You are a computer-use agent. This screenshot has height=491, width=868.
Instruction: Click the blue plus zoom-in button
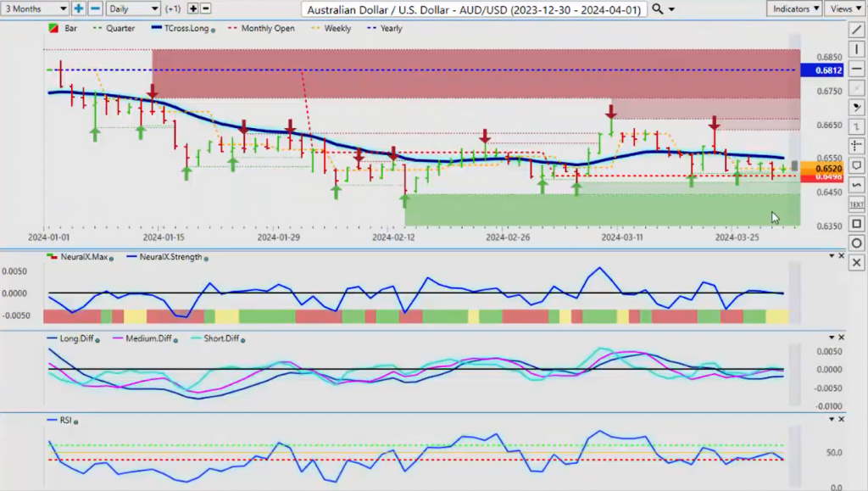coord(79,8)
